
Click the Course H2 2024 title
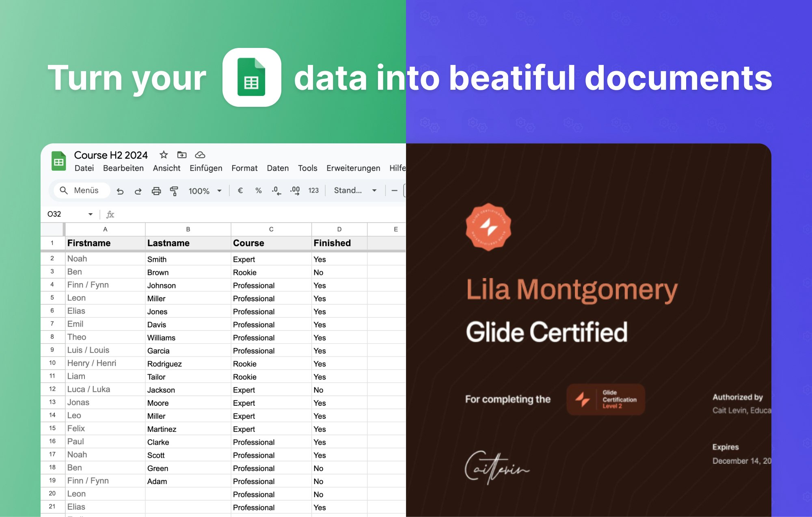[111, 155]
